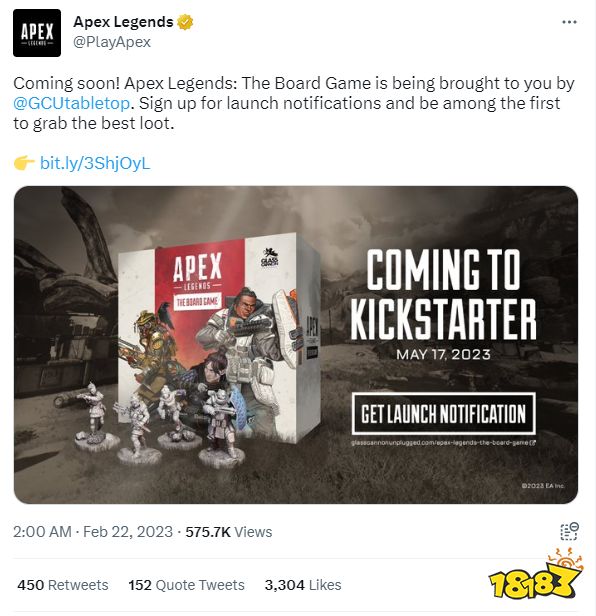Click the Apex Legends display name
Screen dimensions: 596x616
click(x=123, y=22)
